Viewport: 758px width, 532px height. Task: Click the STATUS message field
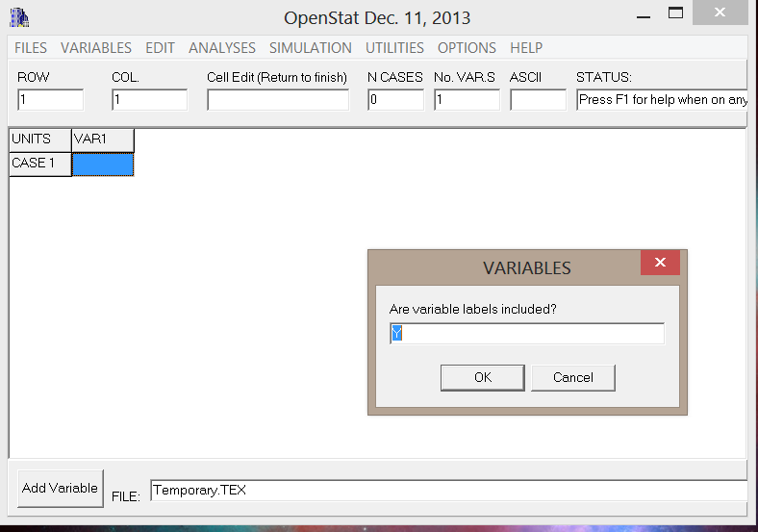click(x=662, y=100)
